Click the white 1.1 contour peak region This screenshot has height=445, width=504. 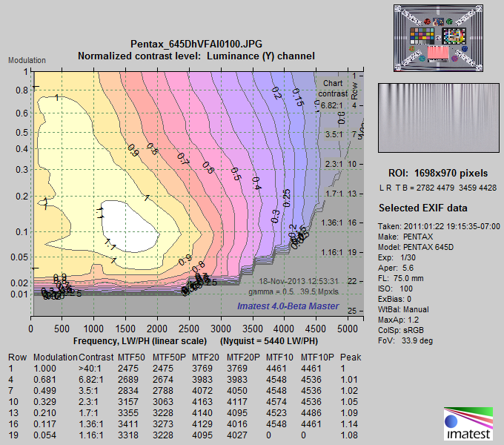[x=131, y=226]
